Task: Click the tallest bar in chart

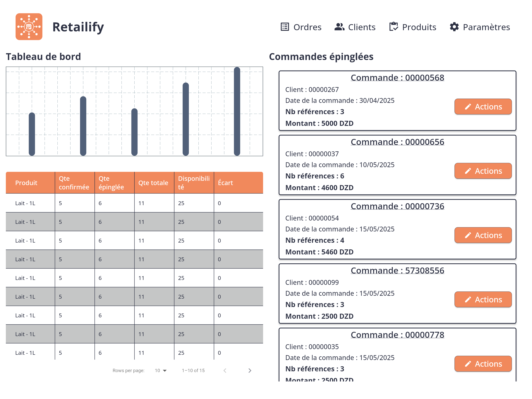Action: 237,111
